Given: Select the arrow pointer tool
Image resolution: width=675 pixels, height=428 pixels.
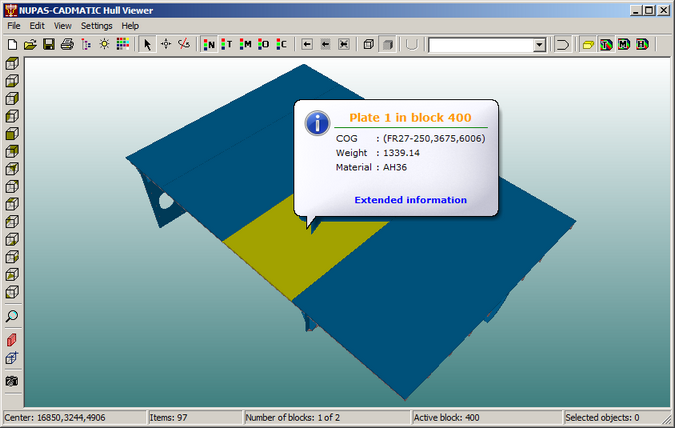Looking at the screenshot, I should click(x=147, y=44).
